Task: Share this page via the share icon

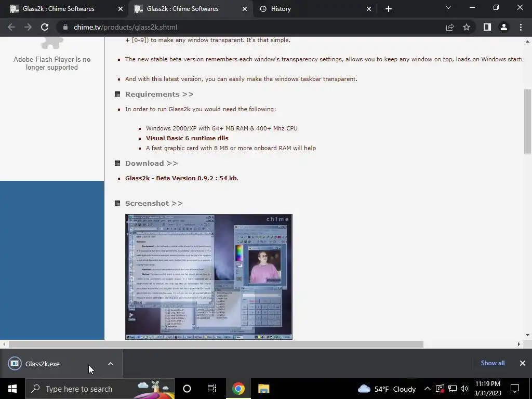Action: click(450, 27)
